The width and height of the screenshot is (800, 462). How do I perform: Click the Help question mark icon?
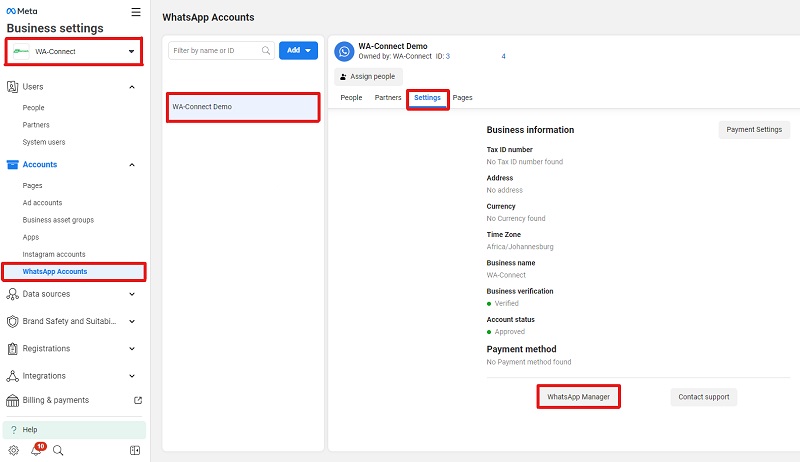click(x=14, y=429)
